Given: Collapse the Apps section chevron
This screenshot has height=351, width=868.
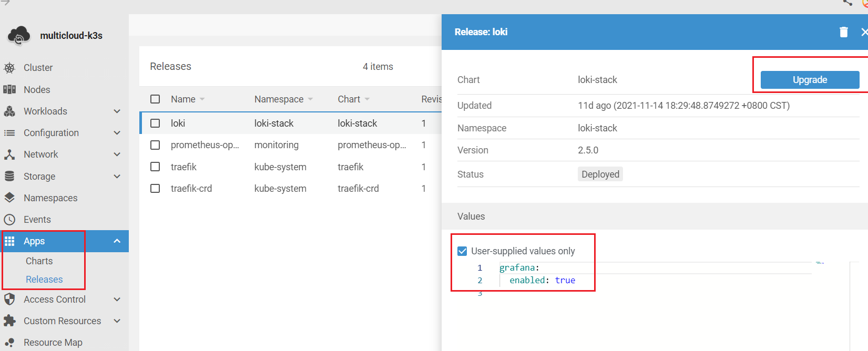Looking at the screenshot, I should (x=117, y=241).
